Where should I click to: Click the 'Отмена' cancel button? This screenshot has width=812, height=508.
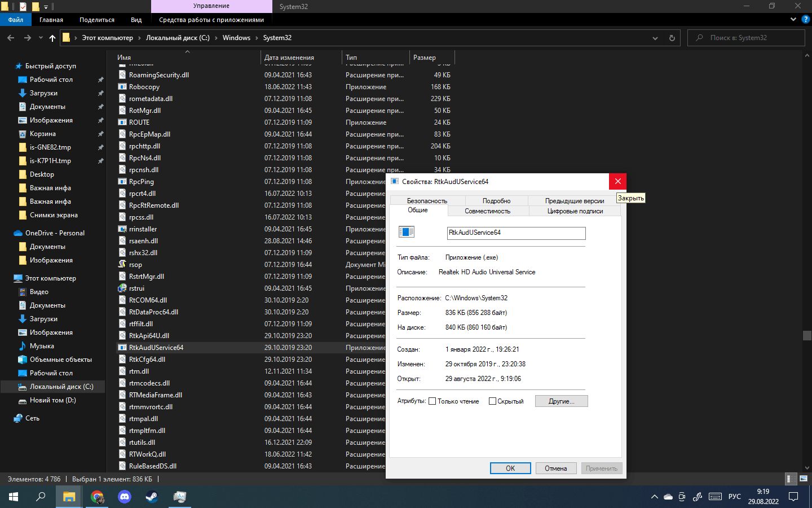tap(556, 468)
